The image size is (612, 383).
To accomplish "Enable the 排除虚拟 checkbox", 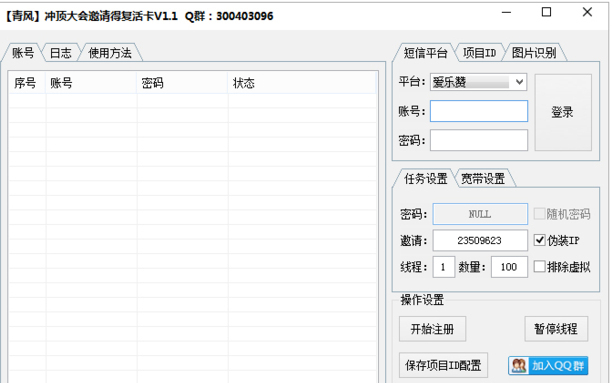I will click(539, 267).
